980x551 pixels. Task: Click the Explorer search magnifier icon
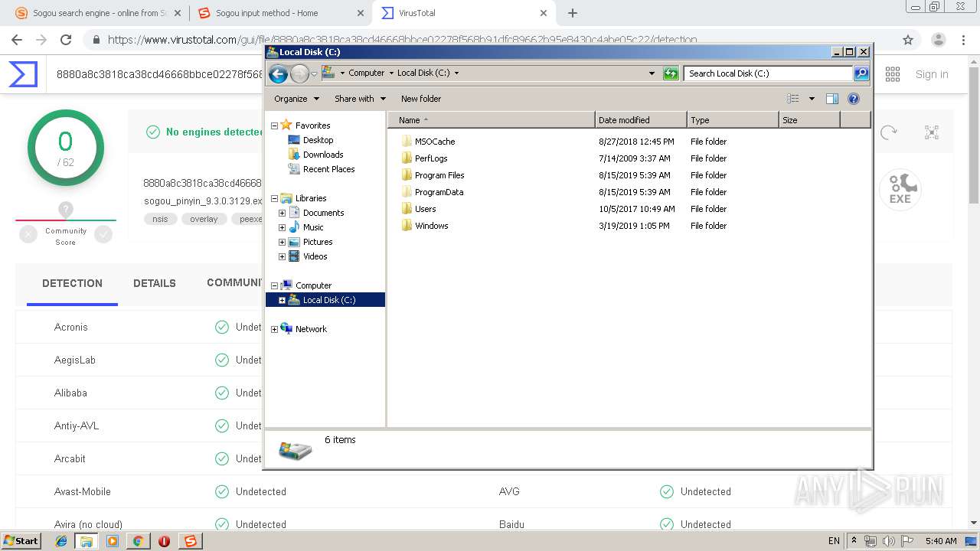point(861,73)
